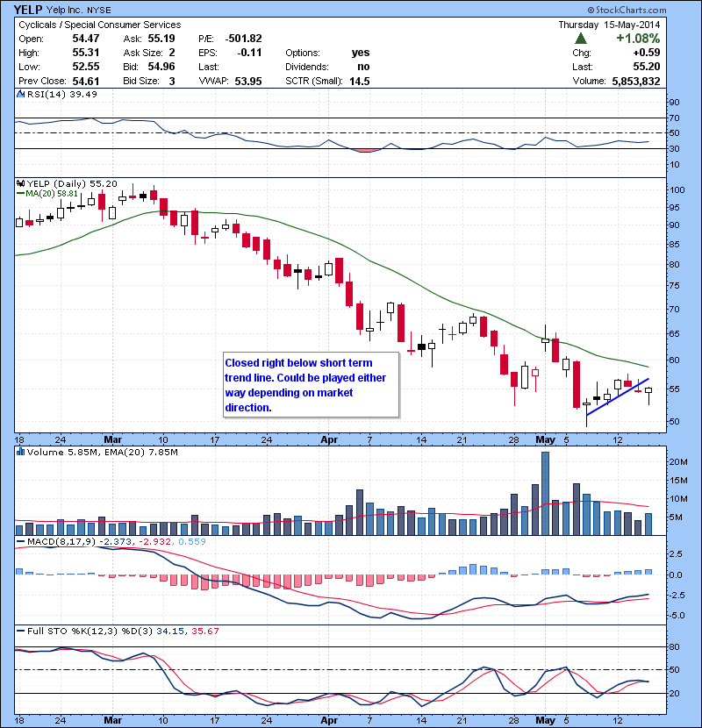
Task: Click the SCTR (Small) value 14.5
Action: pos(360,81)
